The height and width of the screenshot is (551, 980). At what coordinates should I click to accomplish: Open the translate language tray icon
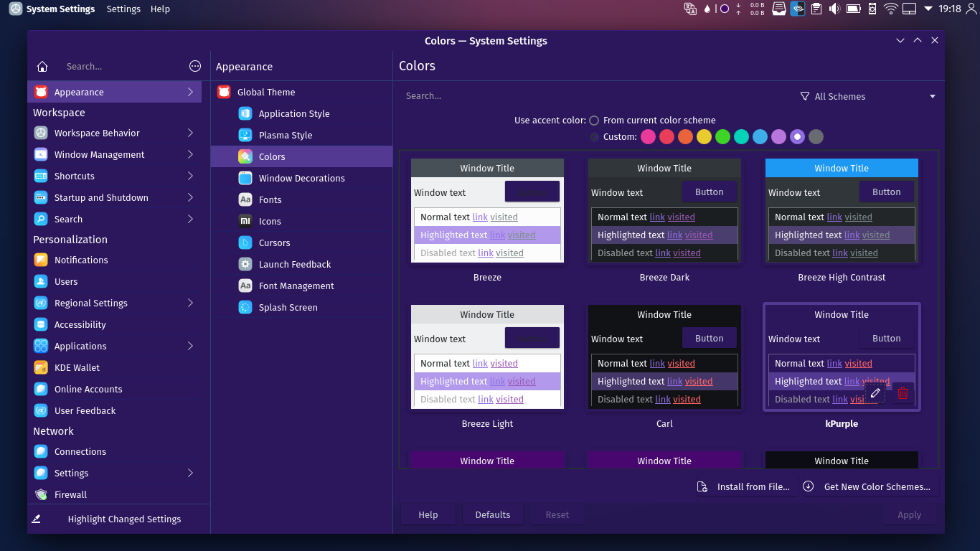690,9
